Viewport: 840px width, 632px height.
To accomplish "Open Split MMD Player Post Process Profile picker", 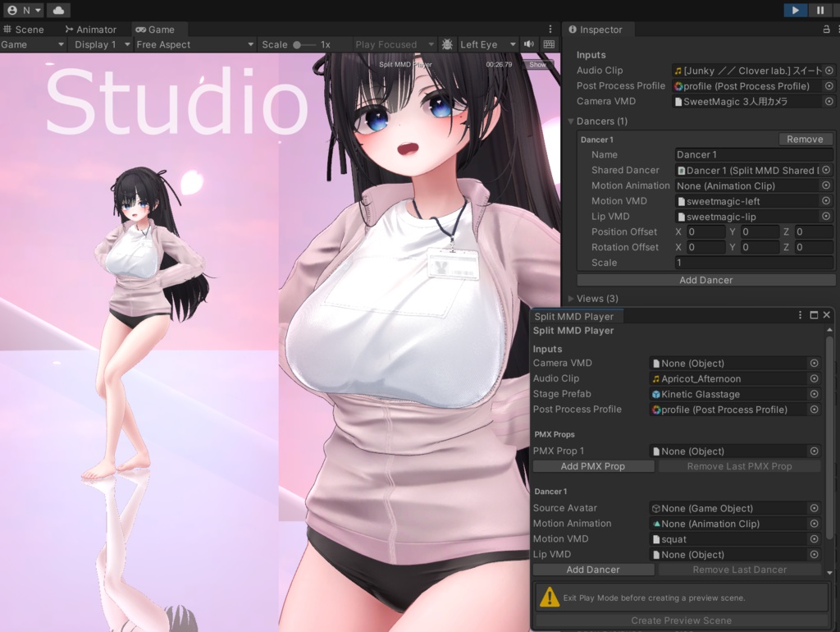I will [x=815, y=410].
